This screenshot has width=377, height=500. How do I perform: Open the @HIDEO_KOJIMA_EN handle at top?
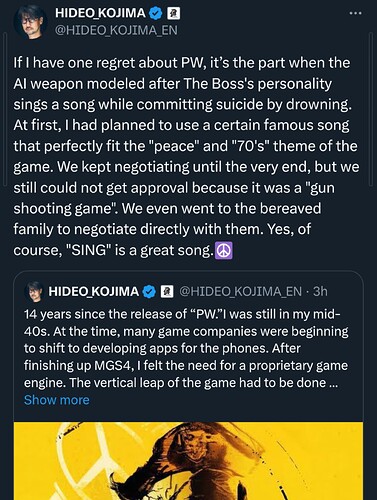tap(116, 30)
